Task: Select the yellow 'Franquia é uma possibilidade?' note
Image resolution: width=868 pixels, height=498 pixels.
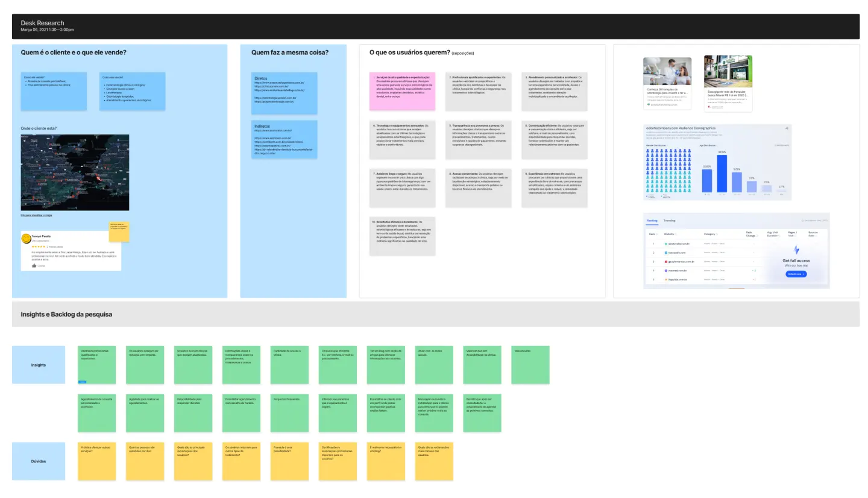Action: coord(289,461)
